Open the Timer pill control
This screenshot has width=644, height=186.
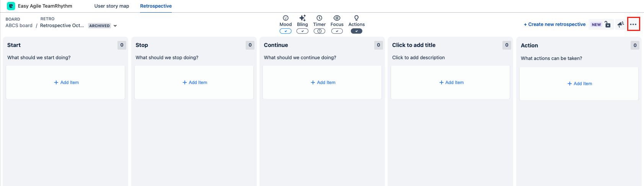[319, 31]
